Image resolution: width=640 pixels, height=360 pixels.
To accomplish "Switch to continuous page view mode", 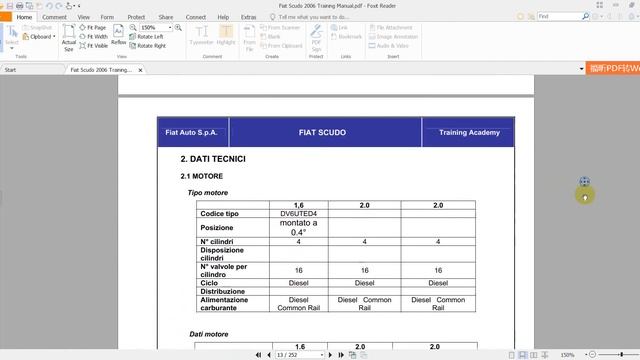I will [522, 355].
